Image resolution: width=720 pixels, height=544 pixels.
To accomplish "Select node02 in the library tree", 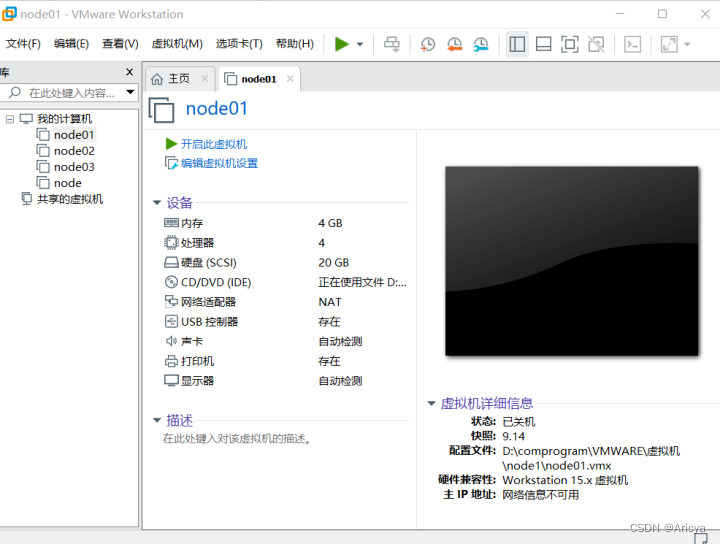I will pyautogui.click(x=74, y=151).
